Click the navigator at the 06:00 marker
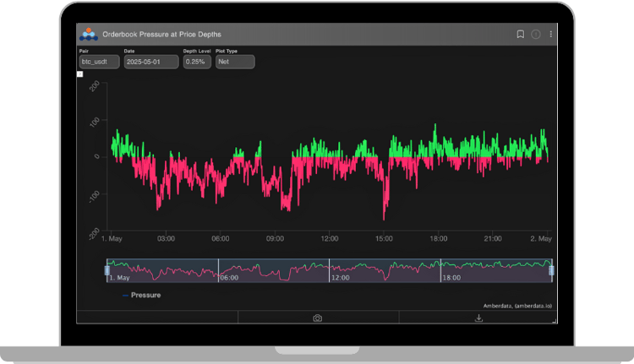Screen dimensions: 634x364 pos(229,278)
